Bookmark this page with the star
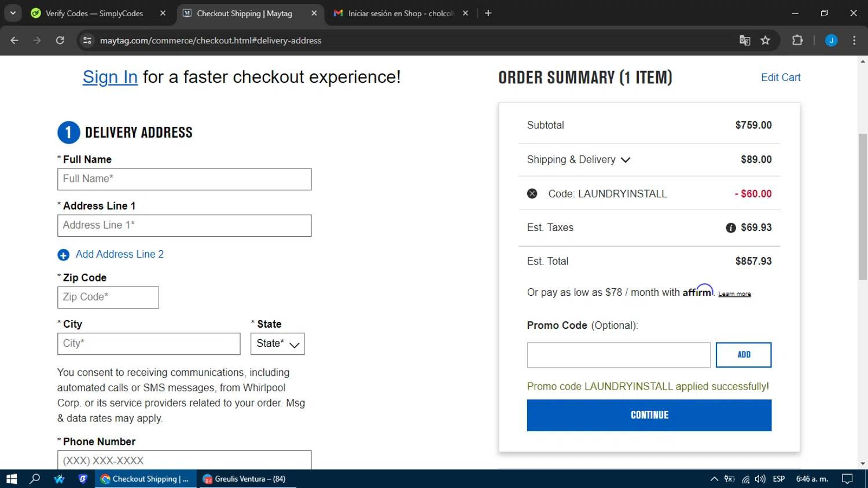This screenshot has width=868, height=488. (766, 41)
